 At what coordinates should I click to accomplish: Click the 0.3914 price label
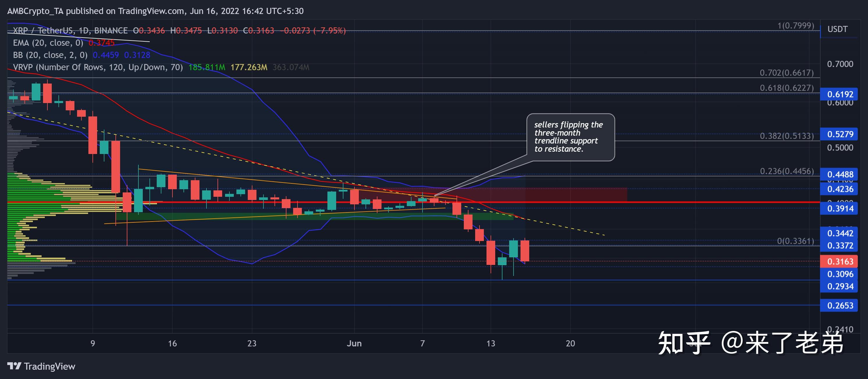tap(839, 208)
